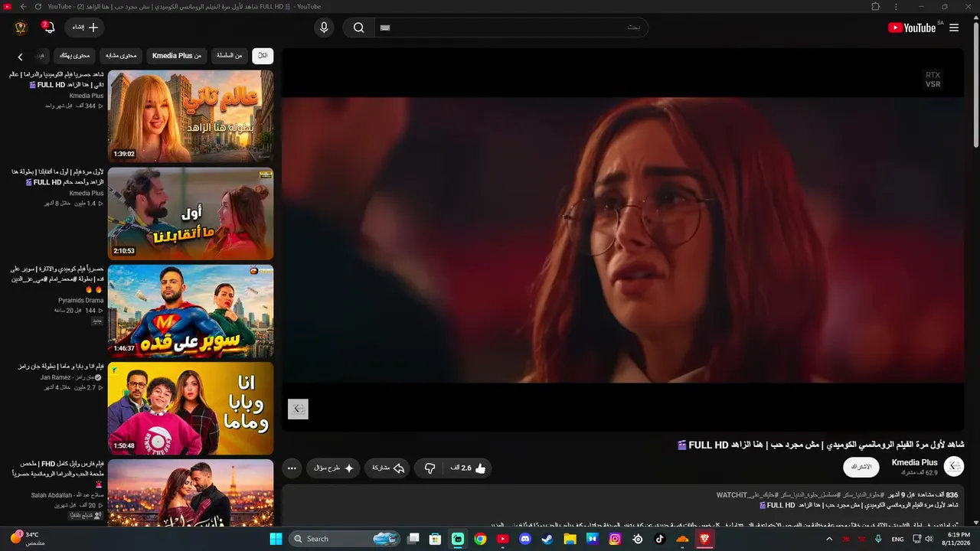
Task: Open the Create (إنشاء) button
Action: click(85, 28)
